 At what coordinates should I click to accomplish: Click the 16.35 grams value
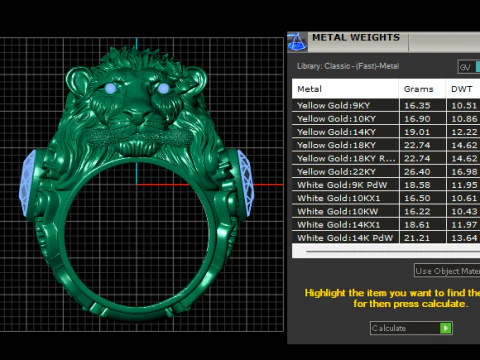[x=417, y=106]
